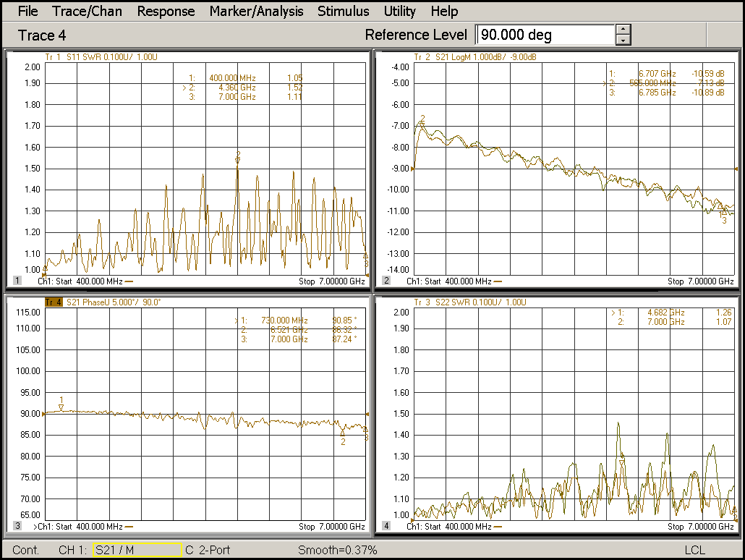
Task: Click marker 2 triangle on S11 SWR trace
Action: pos(237,161)
